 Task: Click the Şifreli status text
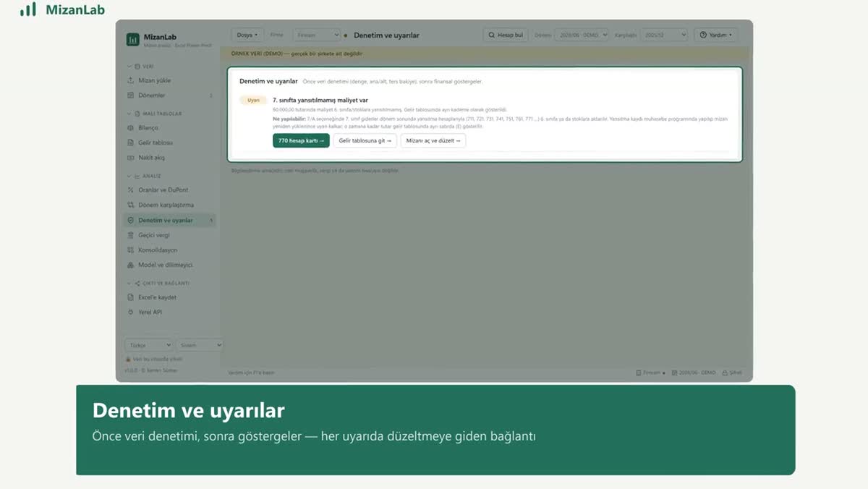(736, 373)
